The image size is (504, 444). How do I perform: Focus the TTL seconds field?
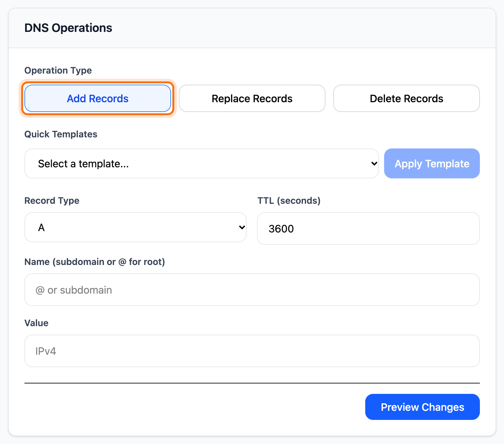click(368, 229)
